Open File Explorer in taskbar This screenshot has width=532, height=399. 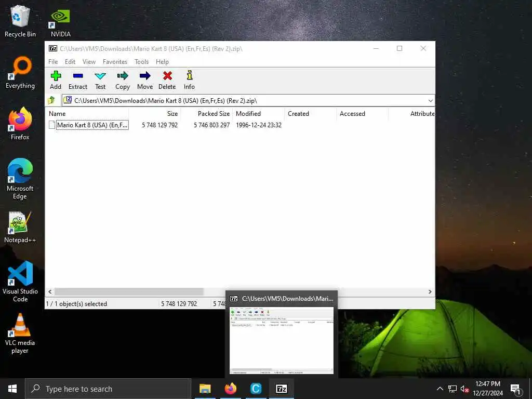pos(205,389)
